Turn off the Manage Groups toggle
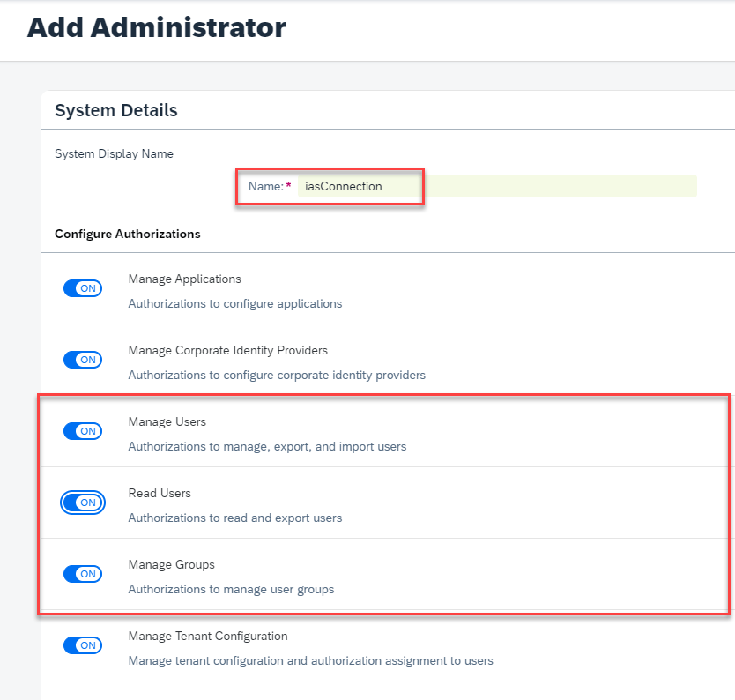735x700 pixels. pyautogui.click(x=83, y=574)
